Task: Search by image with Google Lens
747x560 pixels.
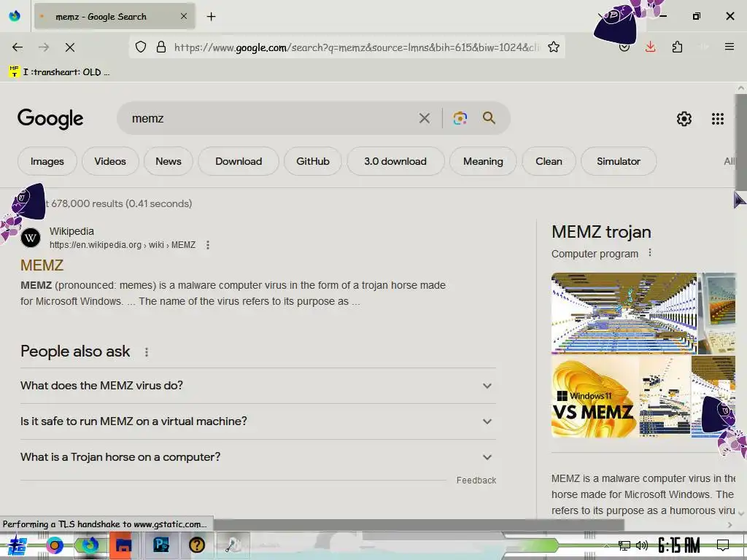Action: coord(460,118)
